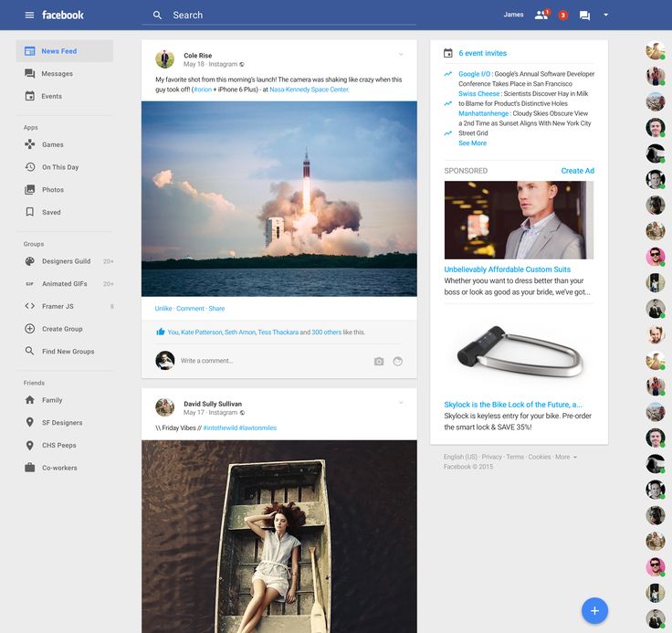Click the Co-workers briefcase icon
672x633 pixels.
click(29, 468)
